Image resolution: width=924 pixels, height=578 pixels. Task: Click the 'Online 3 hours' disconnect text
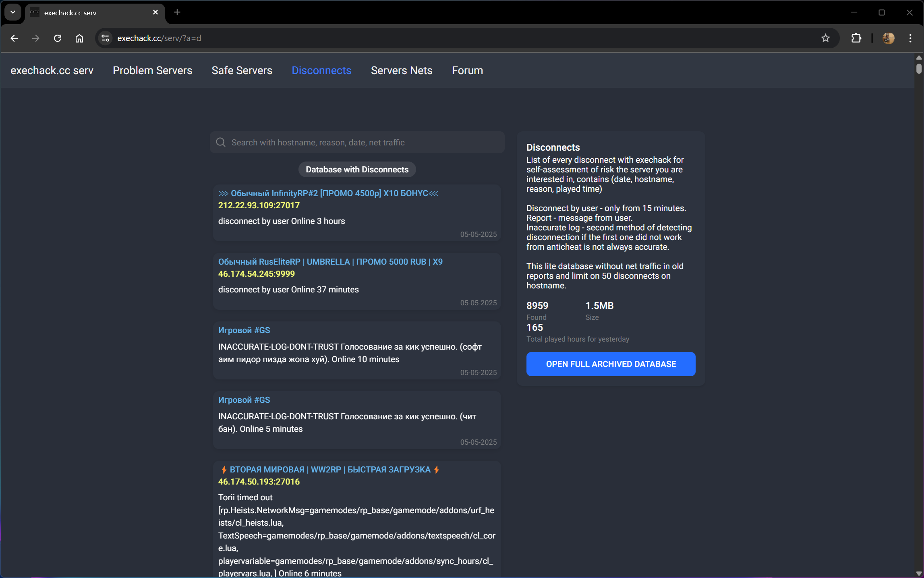pos(318,221)
